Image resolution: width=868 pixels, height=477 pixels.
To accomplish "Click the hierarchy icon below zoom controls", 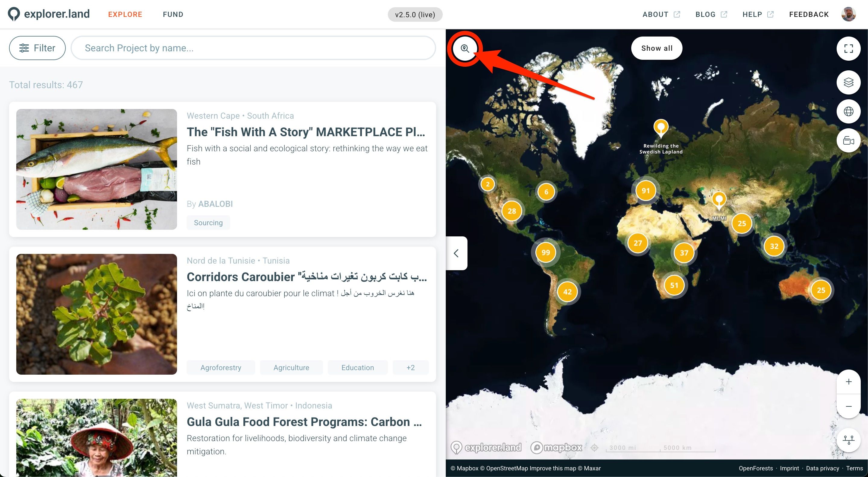I will coord(848,440).
